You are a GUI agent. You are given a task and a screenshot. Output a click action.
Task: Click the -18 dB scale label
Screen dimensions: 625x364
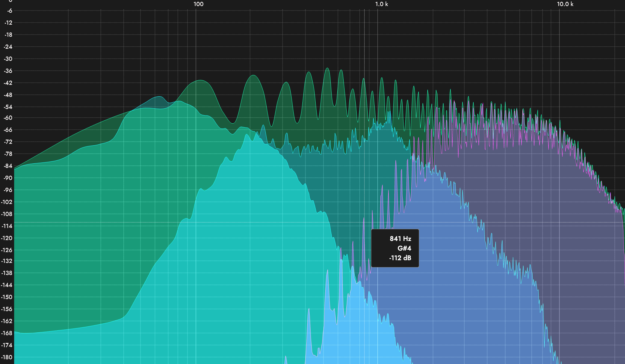tap(8, 35)
